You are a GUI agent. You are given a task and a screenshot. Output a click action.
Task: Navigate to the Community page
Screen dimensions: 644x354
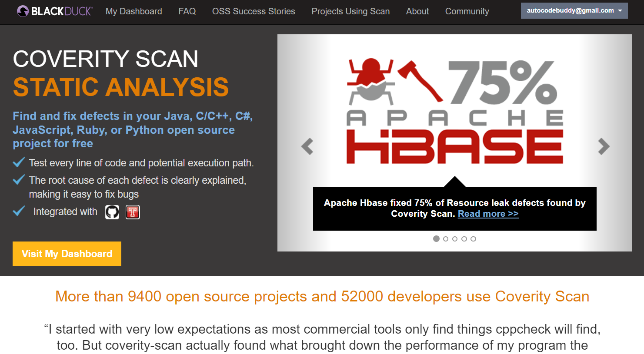pyautogui.click(x=467, y=11)
